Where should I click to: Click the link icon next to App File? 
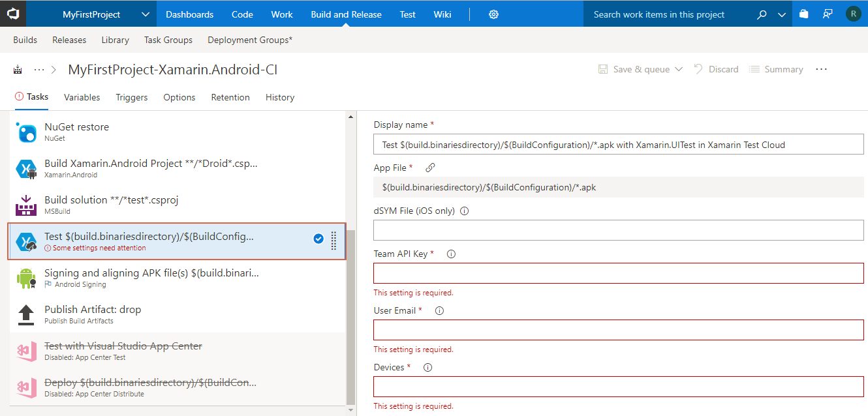(430, 168)
